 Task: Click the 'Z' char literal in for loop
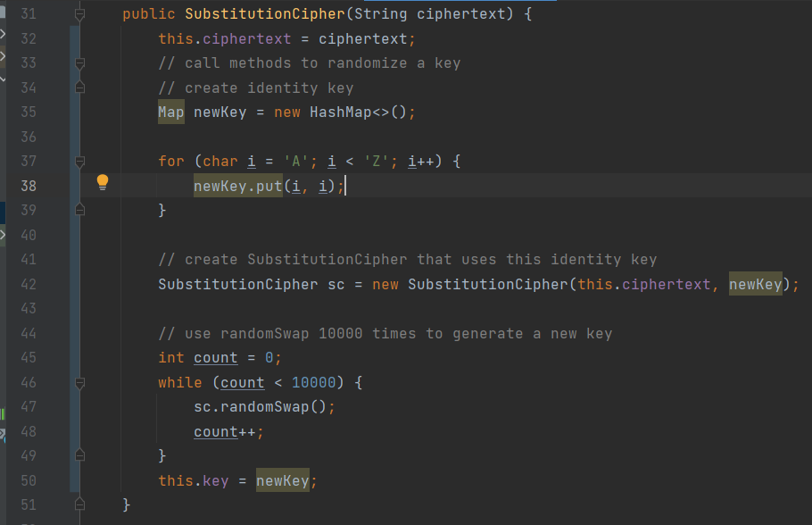tap(377, 162)
